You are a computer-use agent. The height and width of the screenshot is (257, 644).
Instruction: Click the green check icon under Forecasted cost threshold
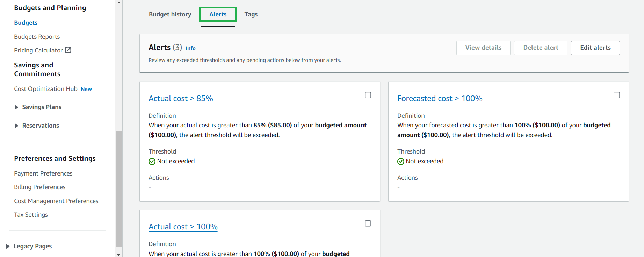pos(400,162)
